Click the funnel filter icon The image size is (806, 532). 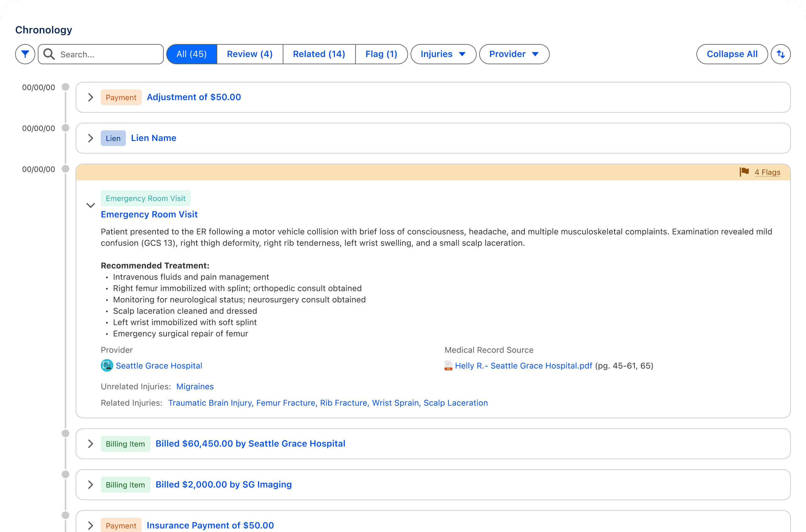25,54
